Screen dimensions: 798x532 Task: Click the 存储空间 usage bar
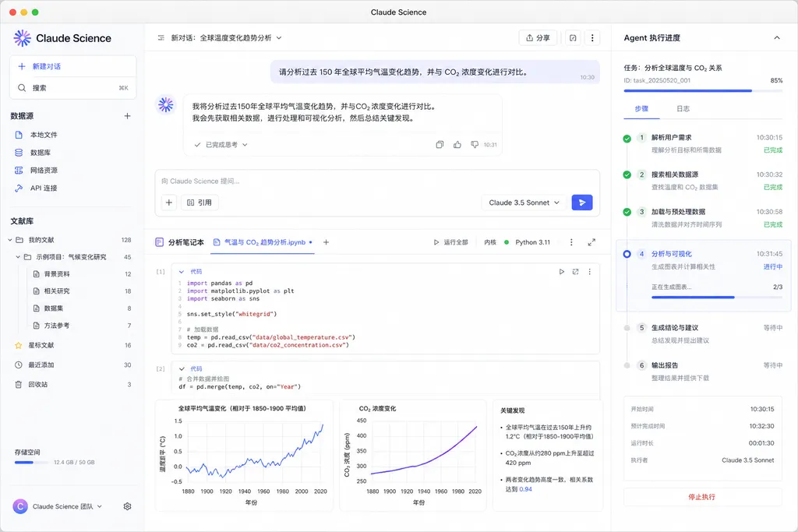click(30, 463)
